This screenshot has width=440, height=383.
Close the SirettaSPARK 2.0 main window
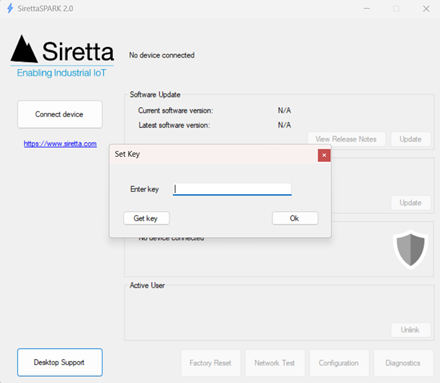click(426, 9)
